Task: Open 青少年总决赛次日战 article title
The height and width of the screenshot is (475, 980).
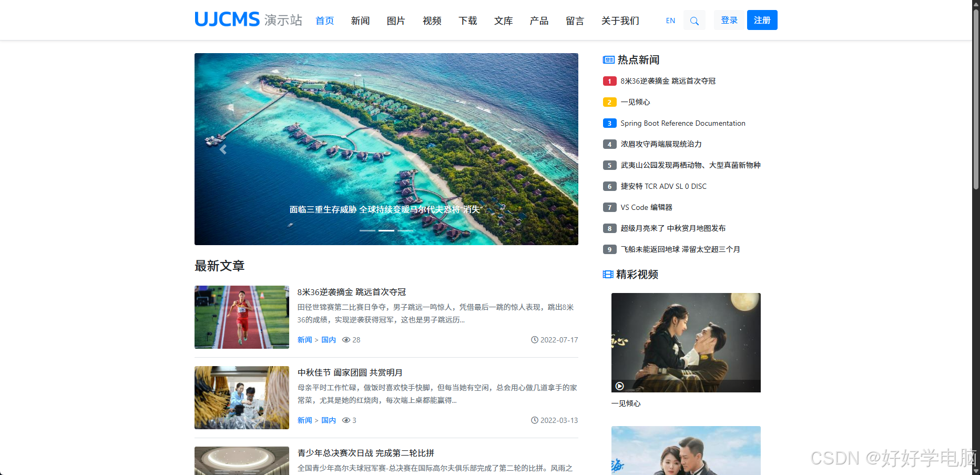Action: tap(366, 453)
